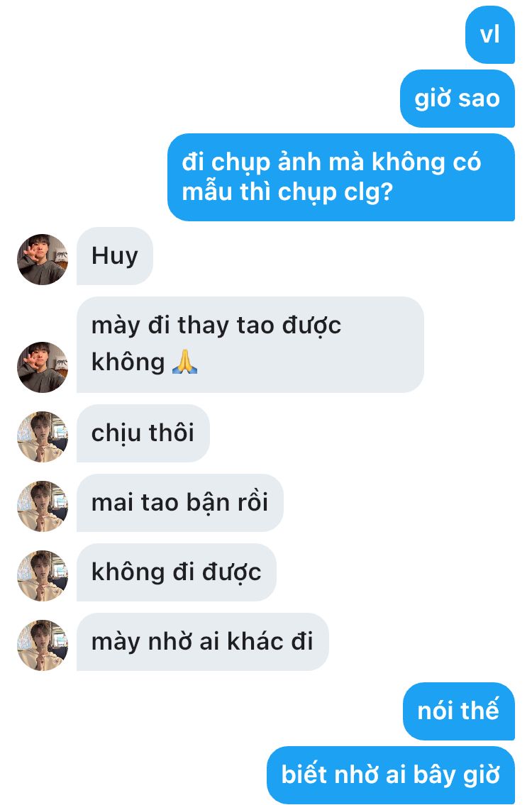This screenshot has height=805, width=532.
Task: Click the word "không" before the praying emoji
Action: point(128,362)
